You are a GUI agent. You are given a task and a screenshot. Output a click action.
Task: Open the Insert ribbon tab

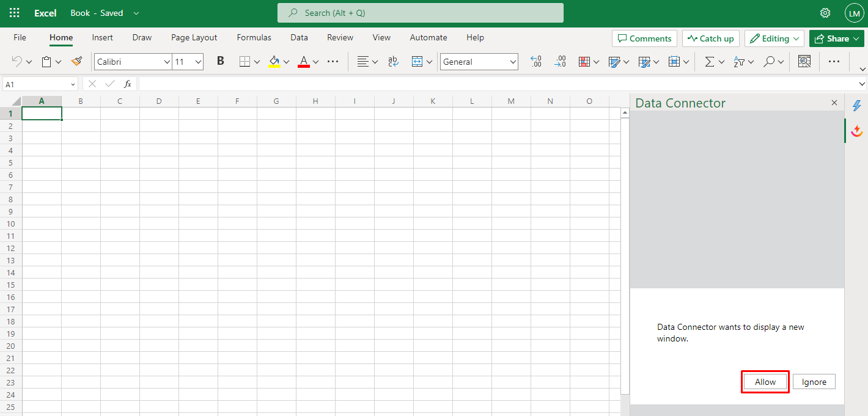[x=102, y=37]
